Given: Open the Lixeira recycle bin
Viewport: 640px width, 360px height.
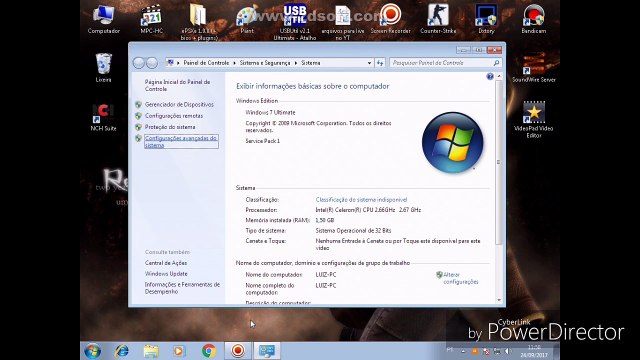Looking at the screenshot, I should [103, 67].
